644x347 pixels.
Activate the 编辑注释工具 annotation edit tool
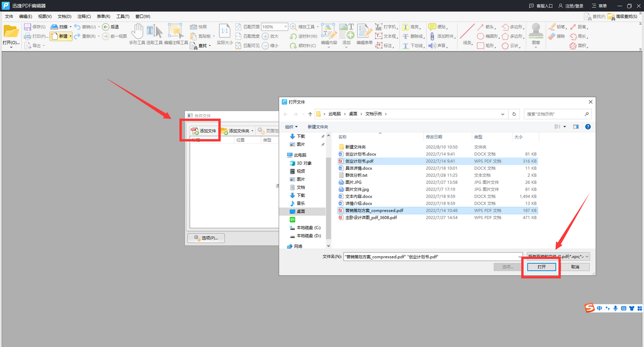pyautogui.click(x=176, y=34)
